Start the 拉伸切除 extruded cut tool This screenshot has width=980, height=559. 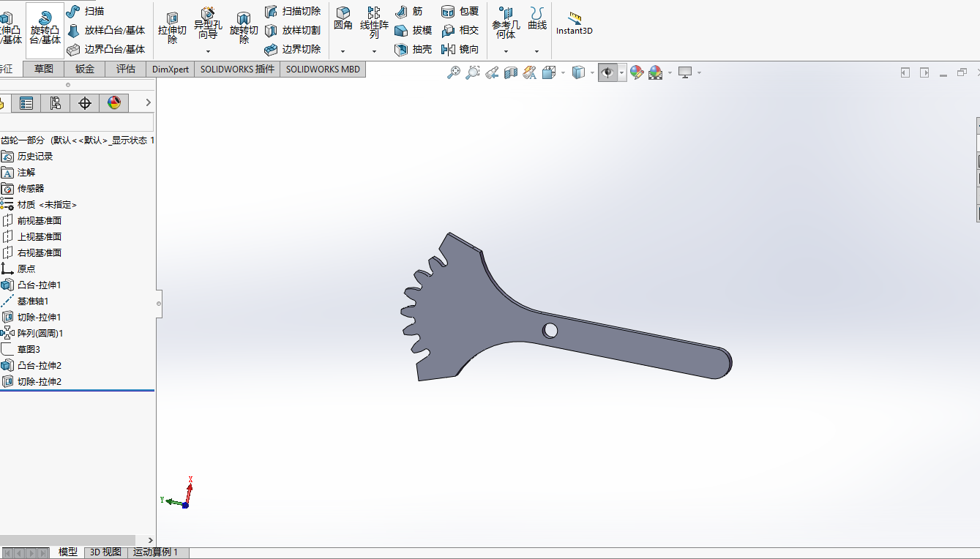pos(173,28)
